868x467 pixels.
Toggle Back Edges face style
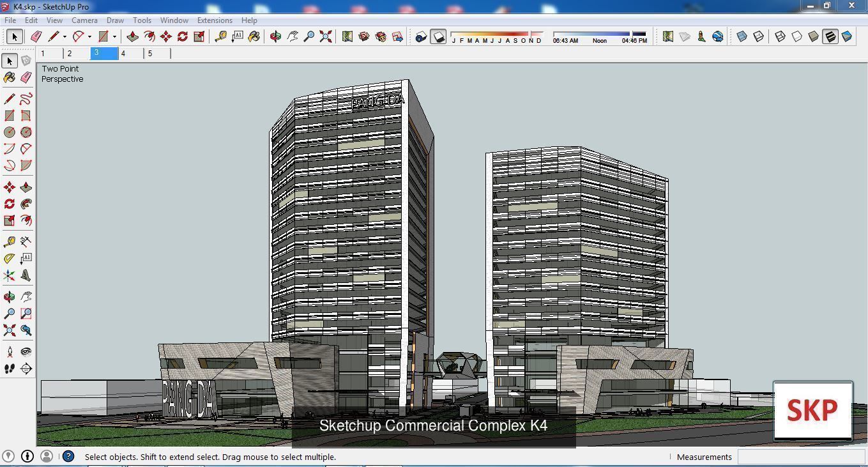click(759, 36)
